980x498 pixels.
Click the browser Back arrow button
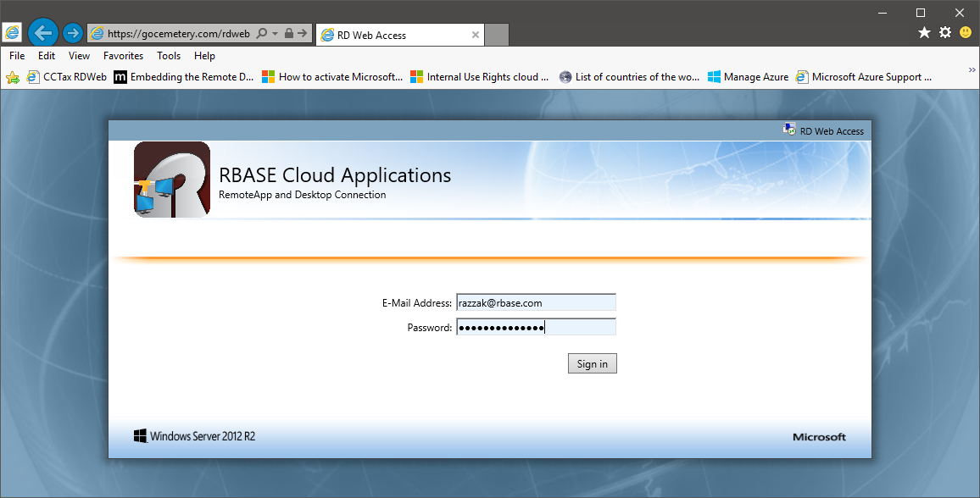point(42,33)
